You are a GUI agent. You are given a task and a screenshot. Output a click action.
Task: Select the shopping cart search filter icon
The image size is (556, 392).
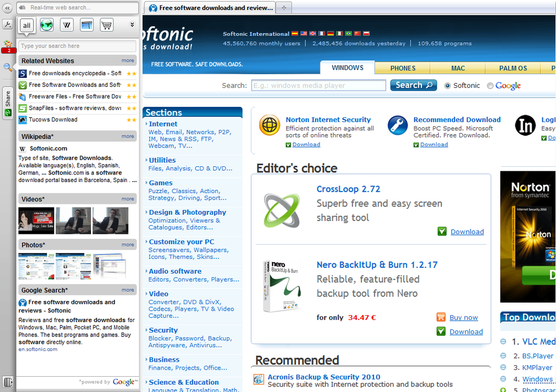[106, 25]
